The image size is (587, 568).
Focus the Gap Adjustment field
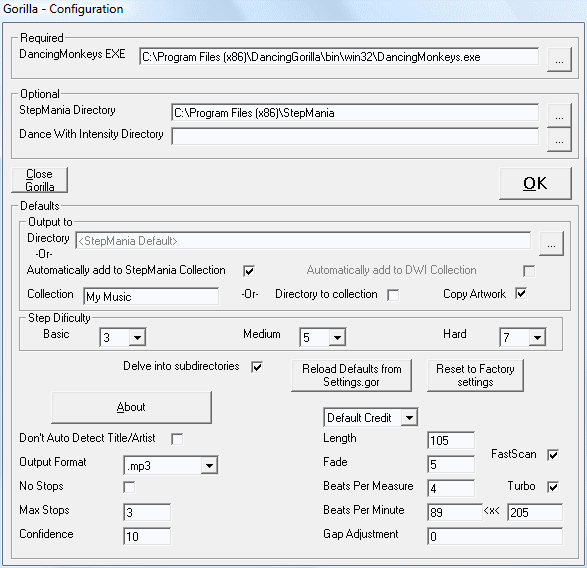coord(495,536)
